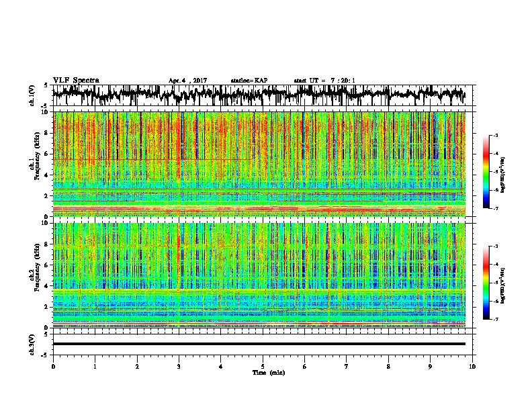Click the "5" tick on the ch.1(V) axis

pyautogui.click(x=47, y=85)
